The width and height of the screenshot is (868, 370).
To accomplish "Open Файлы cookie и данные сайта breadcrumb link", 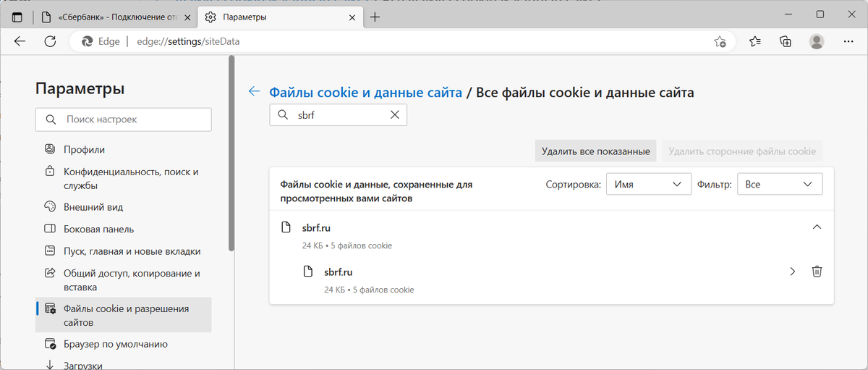I will coord(365,92).
